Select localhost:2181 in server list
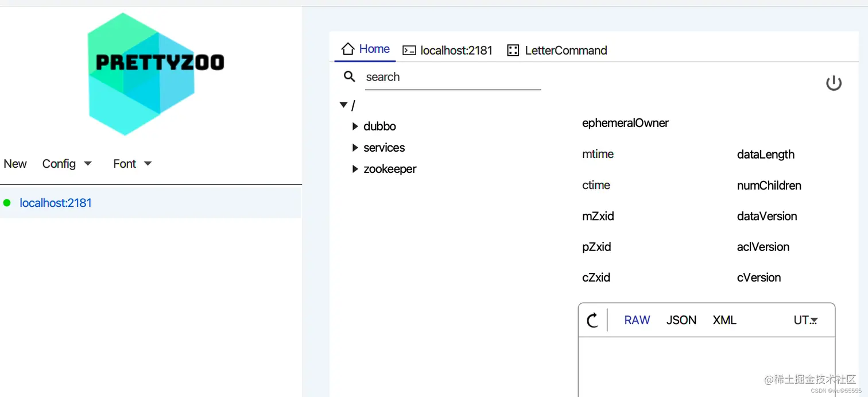Screen dimensions: 868x397 click(x=150, y=203)
